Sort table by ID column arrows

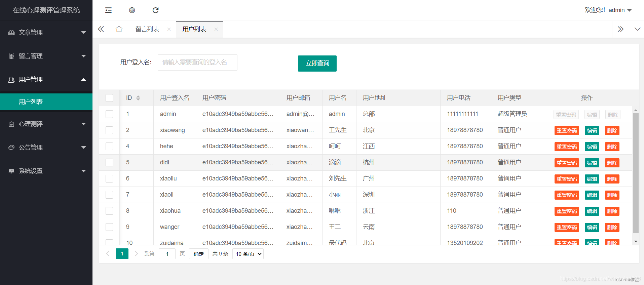(138, 98)
